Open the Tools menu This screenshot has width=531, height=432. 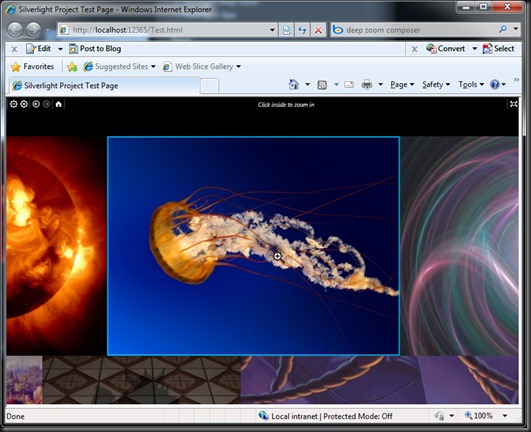(471, 84)
